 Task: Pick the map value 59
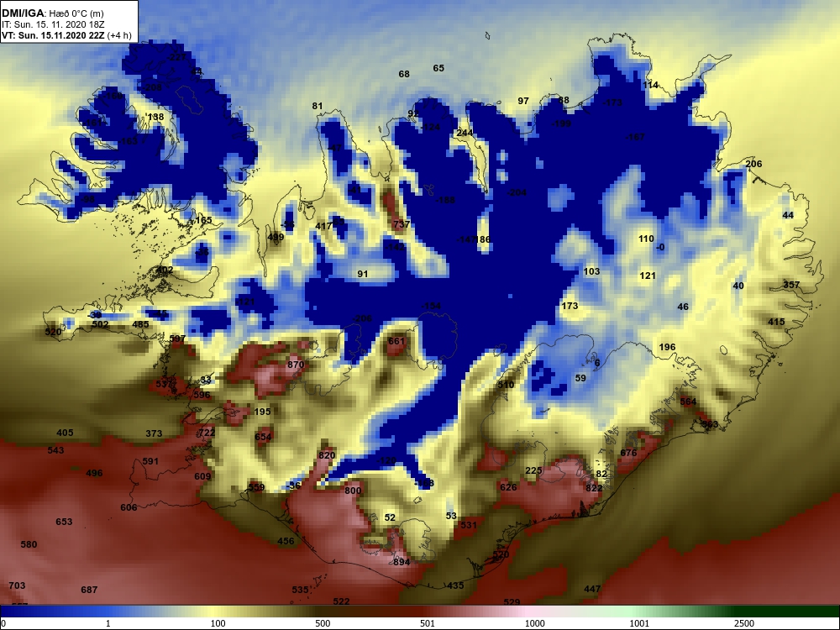click(x=580, y=378)
